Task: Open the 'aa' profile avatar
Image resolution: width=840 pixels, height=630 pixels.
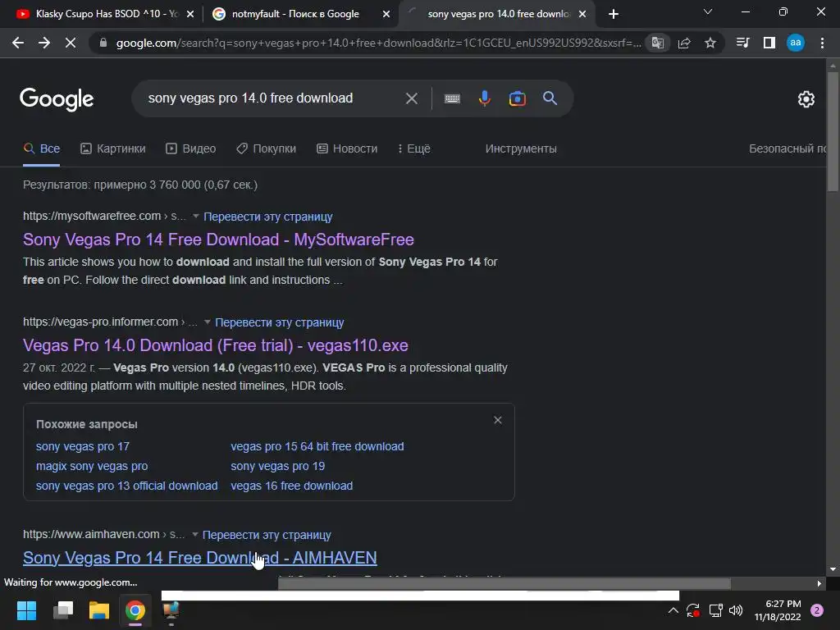Action: click(796, 43)
